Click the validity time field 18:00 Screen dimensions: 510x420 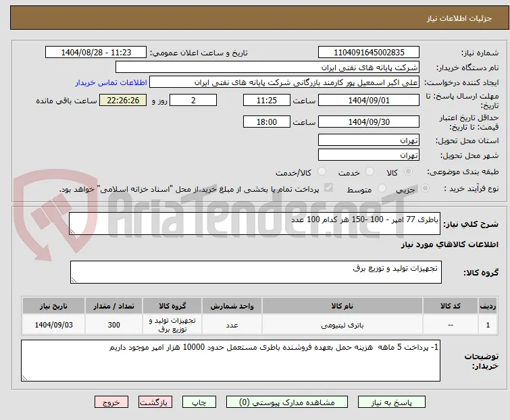267,122
